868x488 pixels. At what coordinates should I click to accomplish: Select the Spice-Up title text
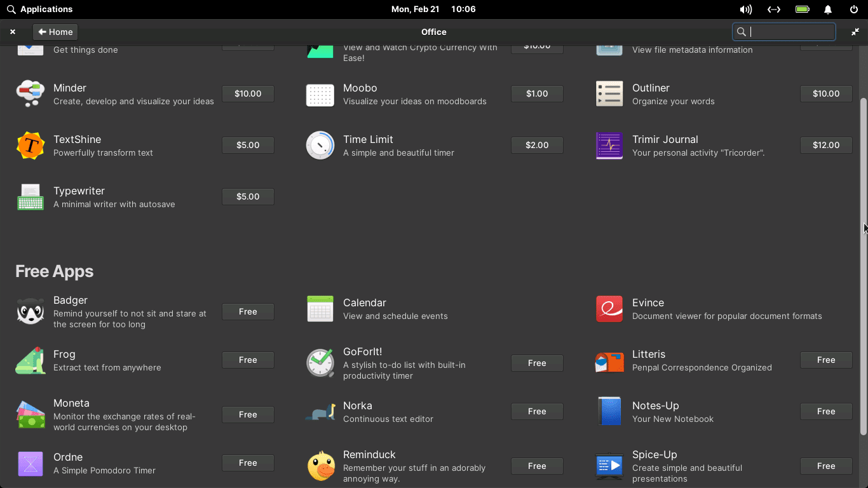coord(654,454)
